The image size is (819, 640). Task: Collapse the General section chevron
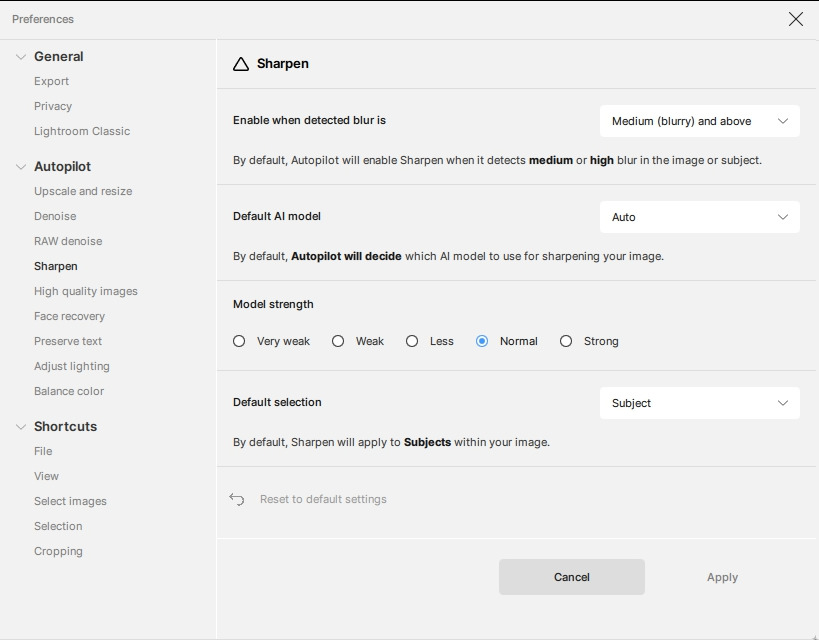pyautogui.click(x=21, y=57)
